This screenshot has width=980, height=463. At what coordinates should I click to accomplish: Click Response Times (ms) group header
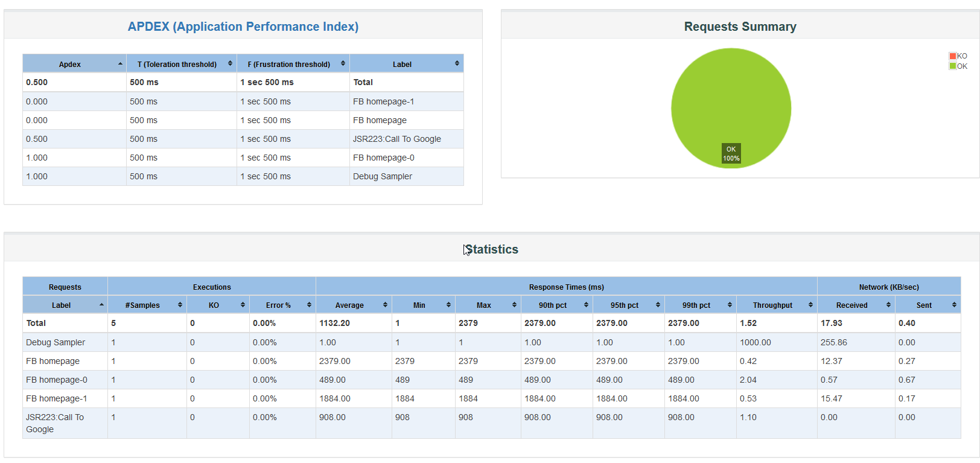point(567,287)
